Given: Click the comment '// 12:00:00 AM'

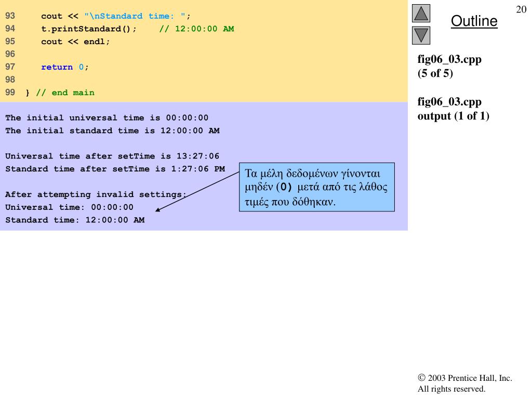Looking at the screenshot, I should coord(196,29).
